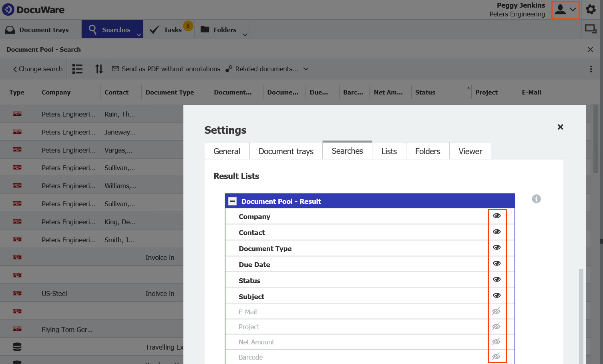Close the Settings dialog with X
The image size is (603, 364).
click(560, 127)
